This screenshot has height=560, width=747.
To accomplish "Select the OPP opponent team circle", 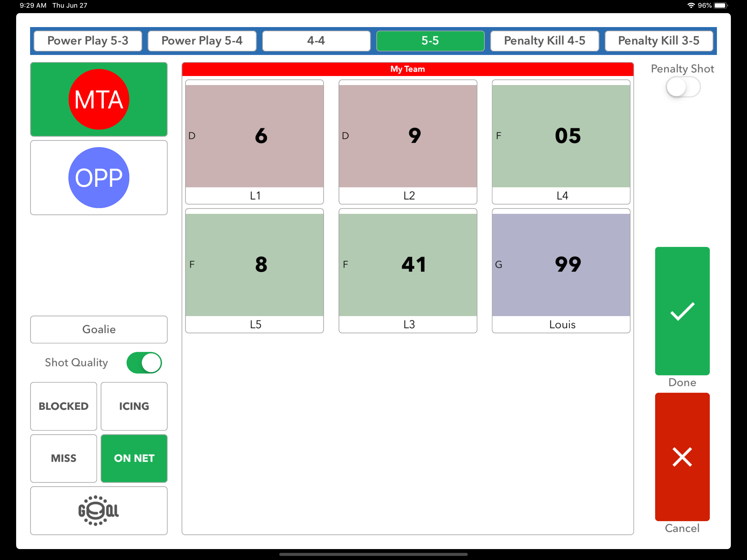I will [x=99, y=178].
